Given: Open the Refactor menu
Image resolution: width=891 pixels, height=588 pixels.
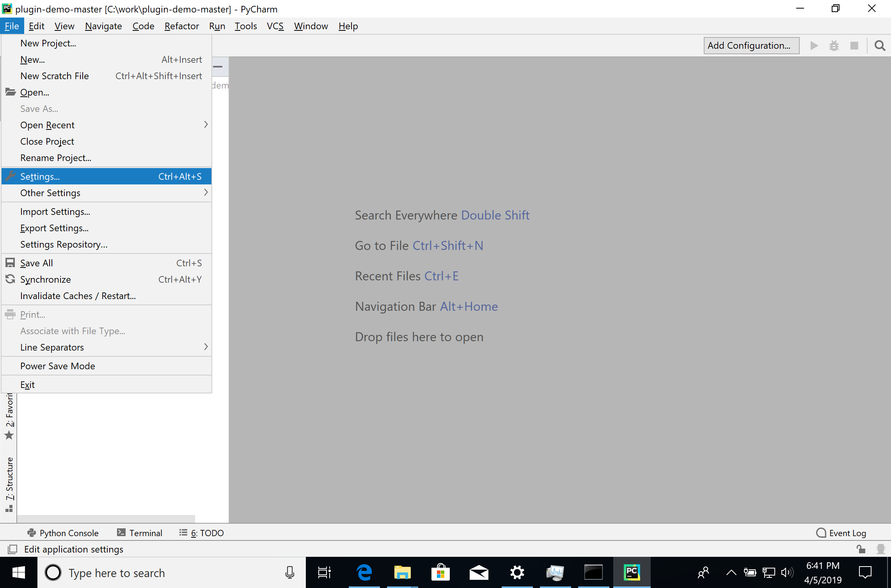Looking at the screenshot, I should pyautogui.click(x=182, y=26).
